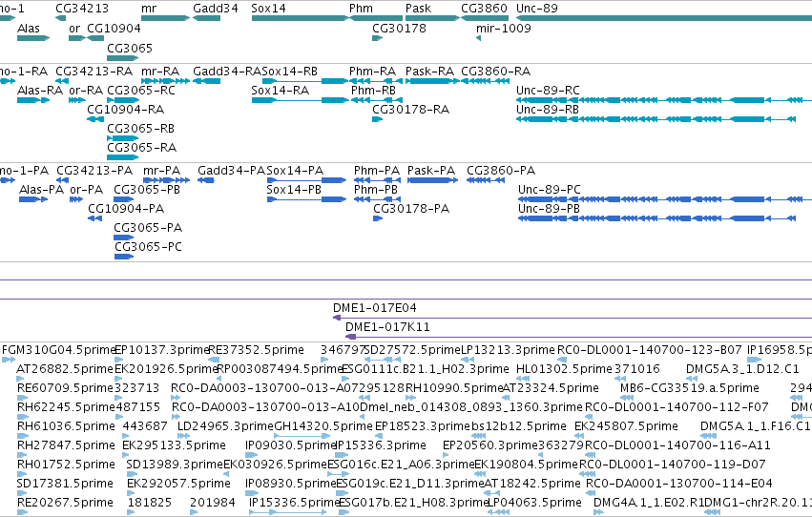Image resolution: width=812 pixels, height=517 pixels.
Task: Click transcript Unc-89-RC label
Action: click(548, 90)
